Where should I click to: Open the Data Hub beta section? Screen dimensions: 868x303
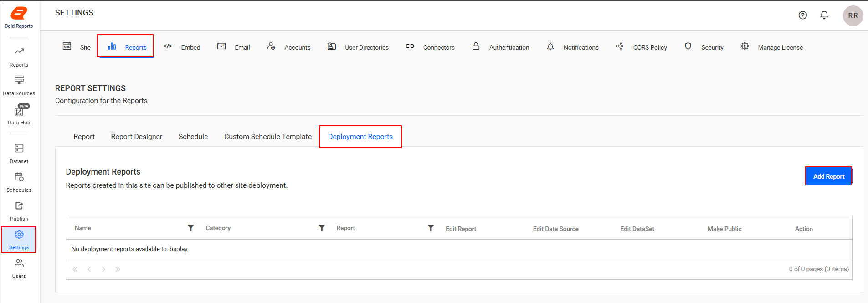(x=19, y=115)
